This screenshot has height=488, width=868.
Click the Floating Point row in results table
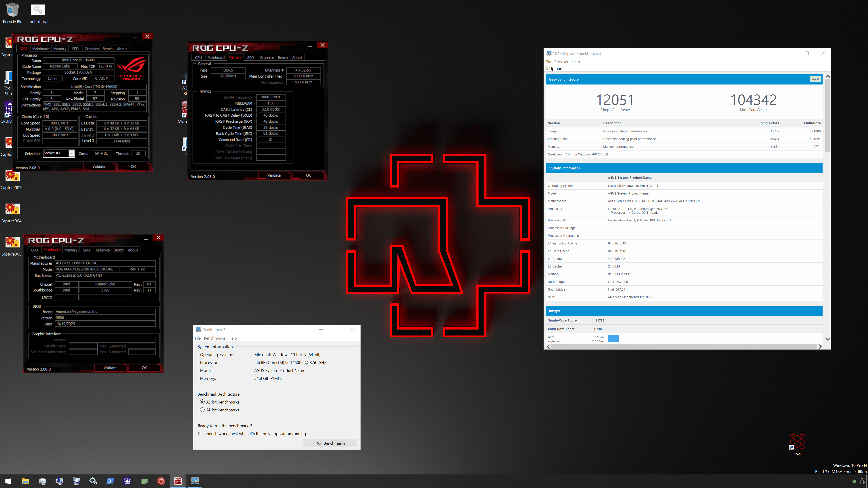[x=684, y=139]
